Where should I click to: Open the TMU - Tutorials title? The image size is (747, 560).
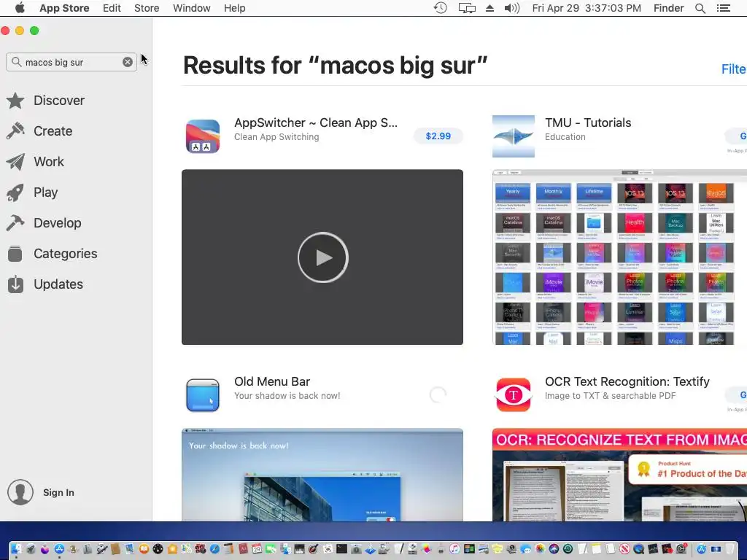click(x=588, y=122)
